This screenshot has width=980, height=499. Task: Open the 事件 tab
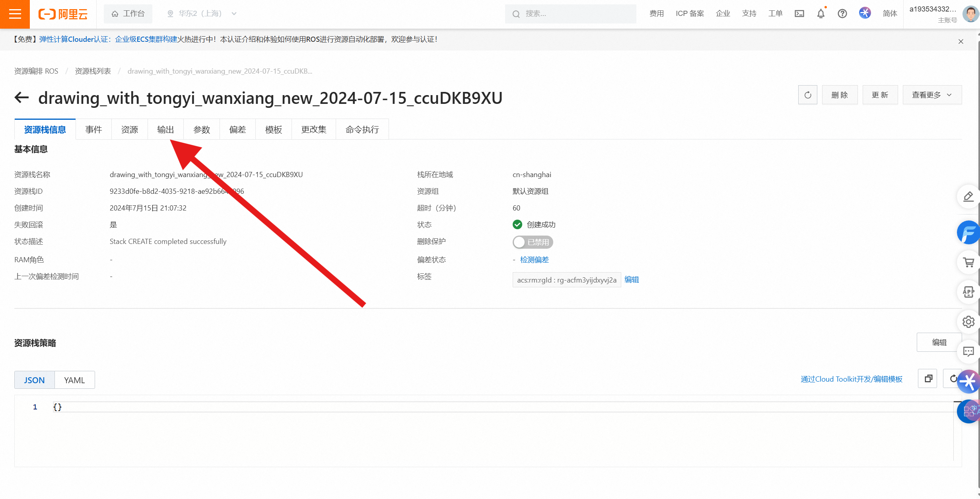pos(93,130)
